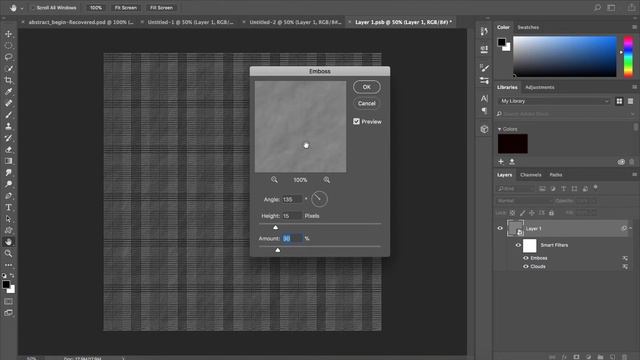Screen dimensions: 640x360
Task: Change the screen mode
Action: coord(9,313)
